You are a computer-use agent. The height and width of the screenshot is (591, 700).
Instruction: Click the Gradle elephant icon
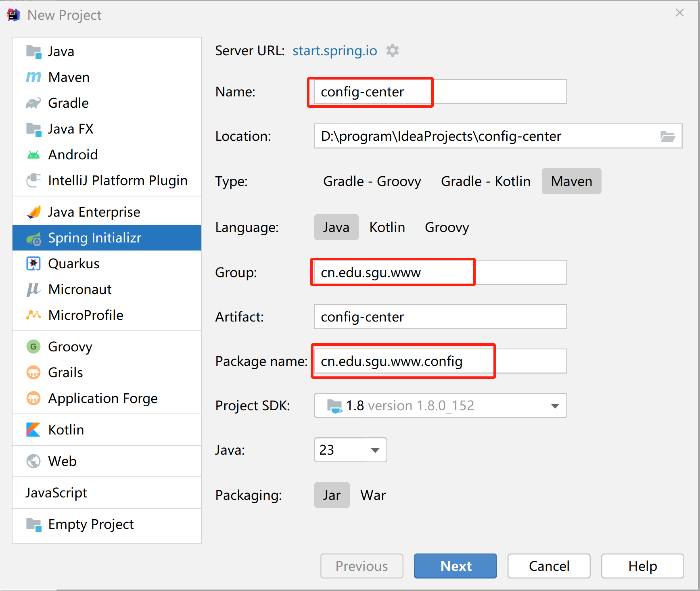tap(33, 103)
